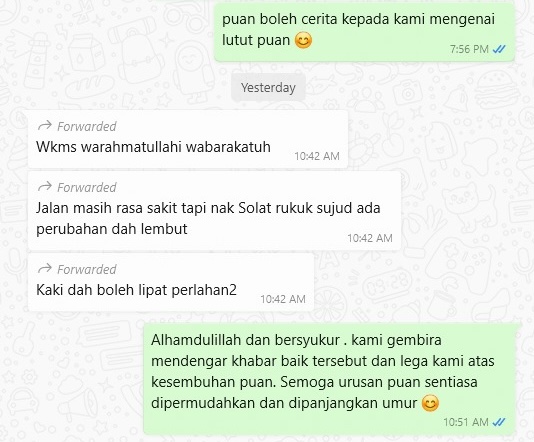Click the forwarded arrow icon above Wkms message
The image size is (534, 442).
tap(45, 126)
